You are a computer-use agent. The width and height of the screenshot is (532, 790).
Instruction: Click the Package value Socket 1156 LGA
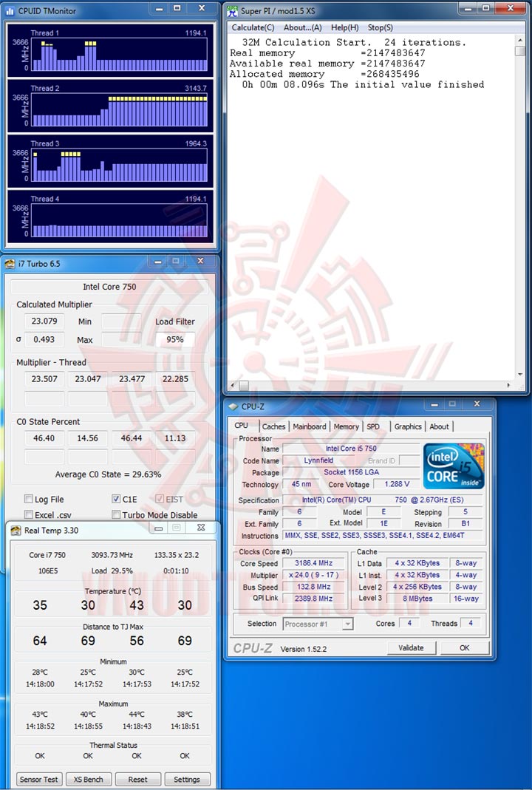(x=351, y=472)
